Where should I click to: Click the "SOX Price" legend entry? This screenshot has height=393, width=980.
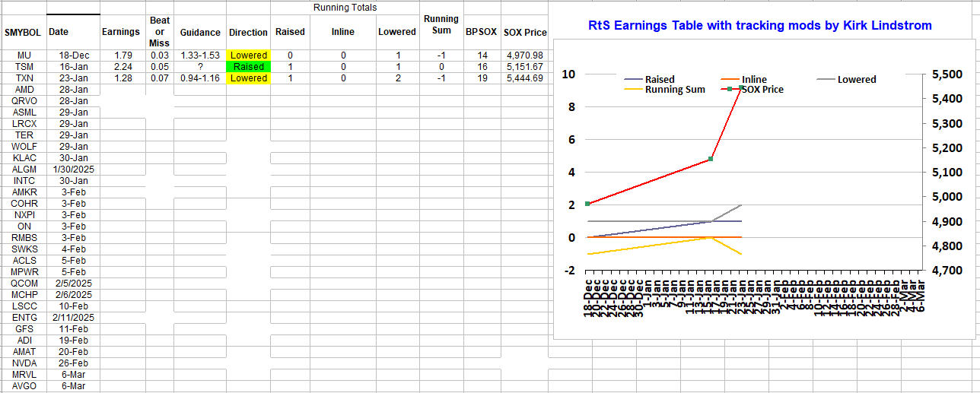pyautogui.click(x=762, y=90)
